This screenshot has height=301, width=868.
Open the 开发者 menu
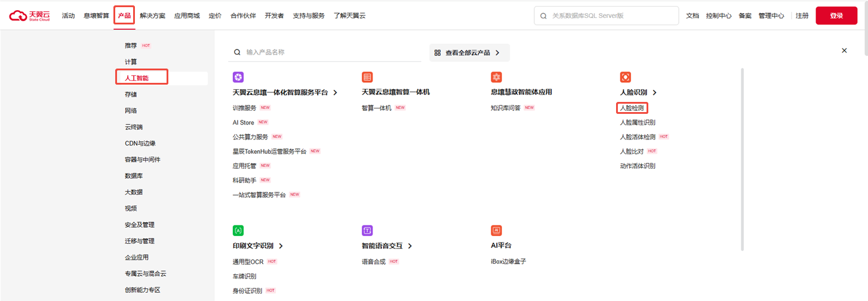274,15
